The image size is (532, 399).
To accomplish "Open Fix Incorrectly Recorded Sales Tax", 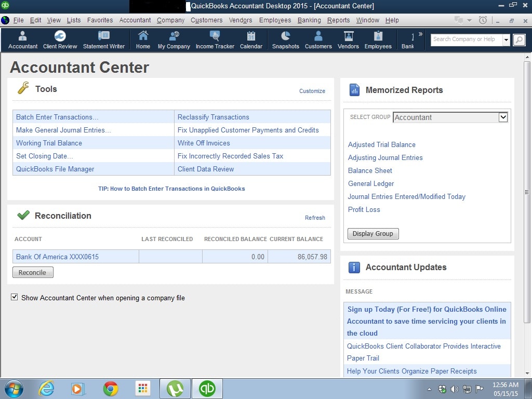I will click(x=230, y=156).
